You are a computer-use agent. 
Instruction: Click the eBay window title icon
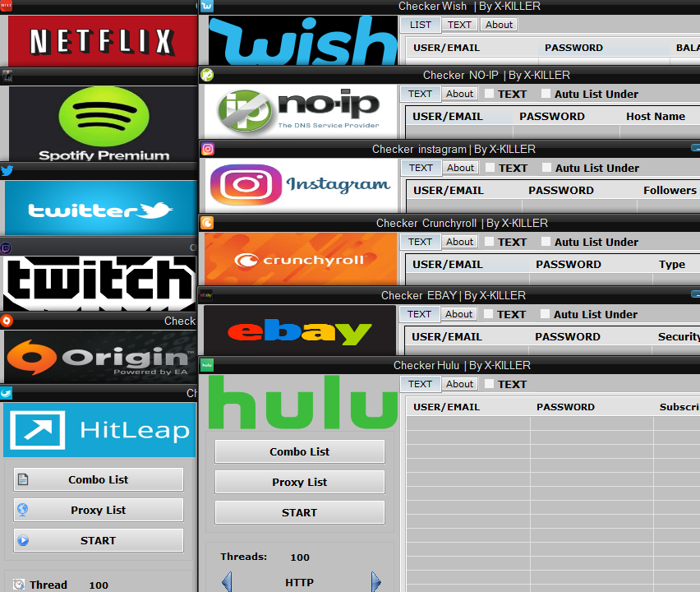pos(205,295)
